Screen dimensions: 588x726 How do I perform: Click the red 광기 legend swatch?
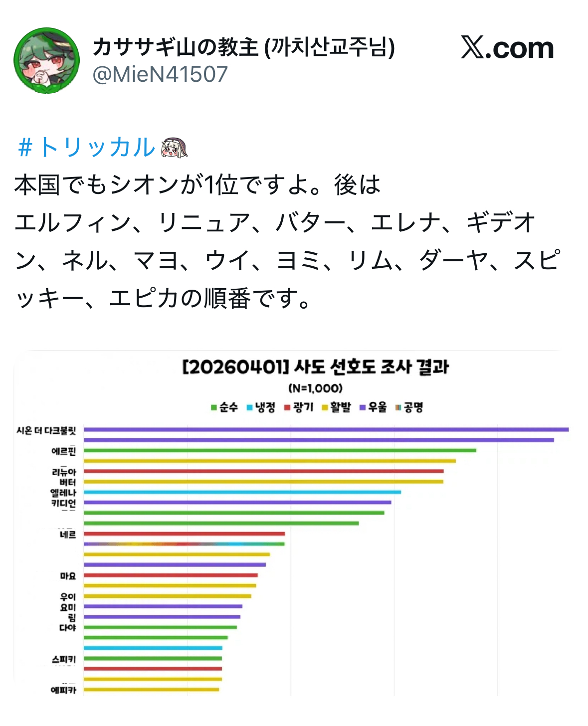[287, 408]
